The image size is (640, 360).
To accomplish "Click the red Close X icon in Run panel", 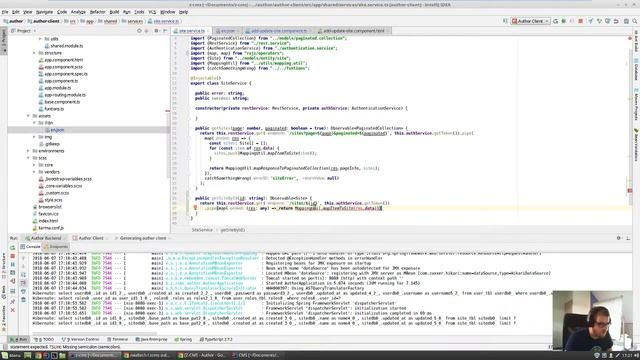I will pos(12,310).
